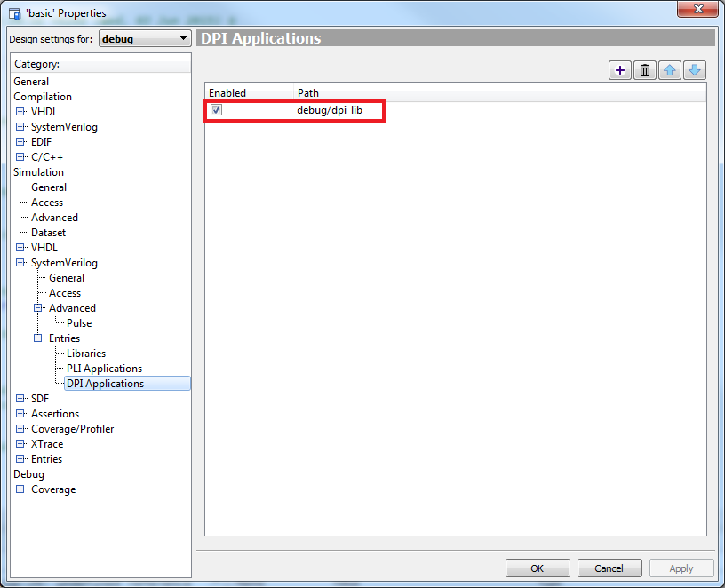Click the add new DPI application plus icon
Screen dimensions: 725x588
[x=620, y=71]
